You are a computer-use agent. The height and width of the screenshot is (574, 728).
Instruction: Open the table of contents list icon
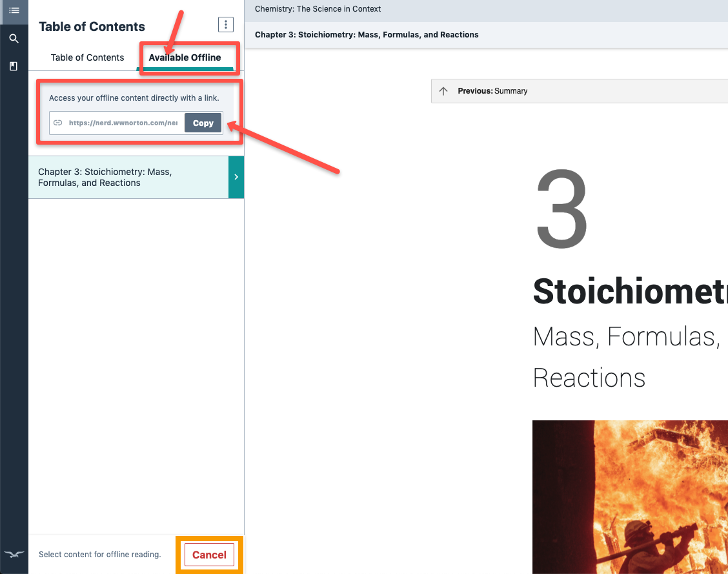(14, 10)
